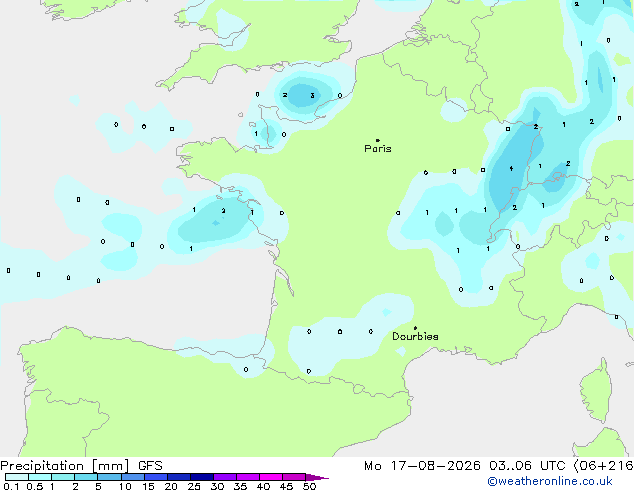Image resolution: width=634 pixels, height=490 pixels.
Task: Click the legend label 20
Action: click(171, 486)
